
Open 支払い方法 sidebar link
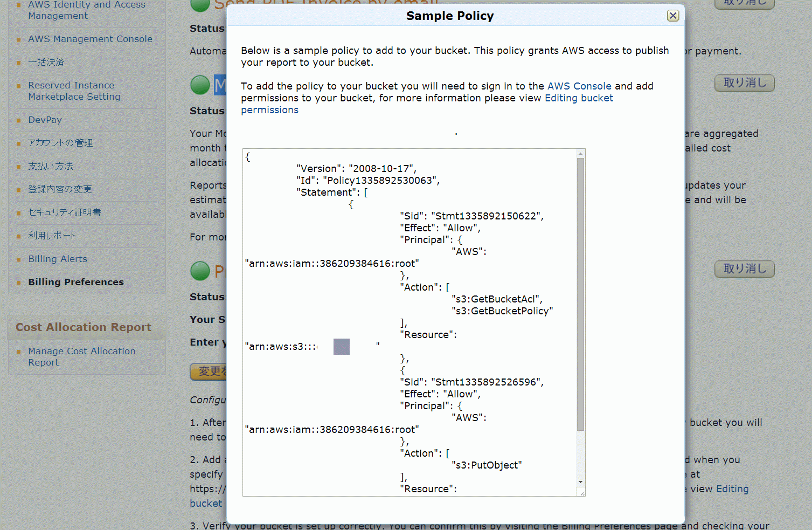[51, 166]
